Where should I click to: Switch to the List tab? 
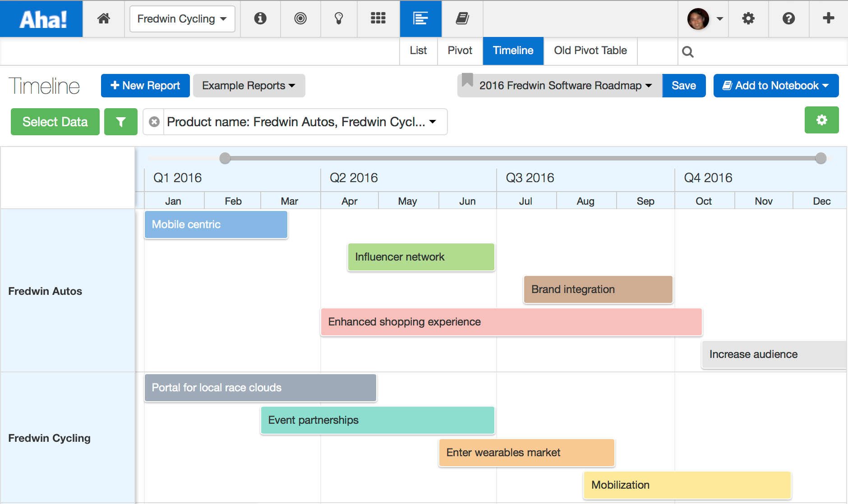(419, 50)
